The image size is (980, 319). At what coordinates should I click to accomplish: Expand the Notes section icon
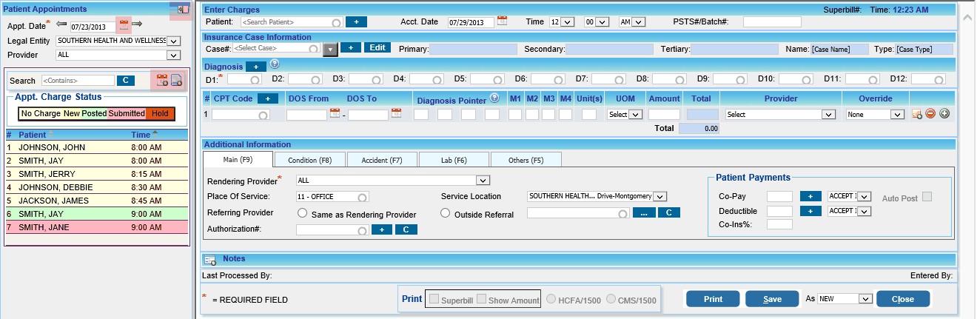[209, 260]
